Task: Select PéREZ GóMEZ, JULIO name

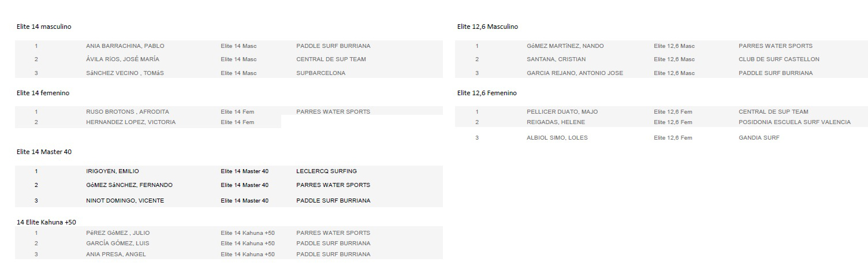Action: [118, 233]
